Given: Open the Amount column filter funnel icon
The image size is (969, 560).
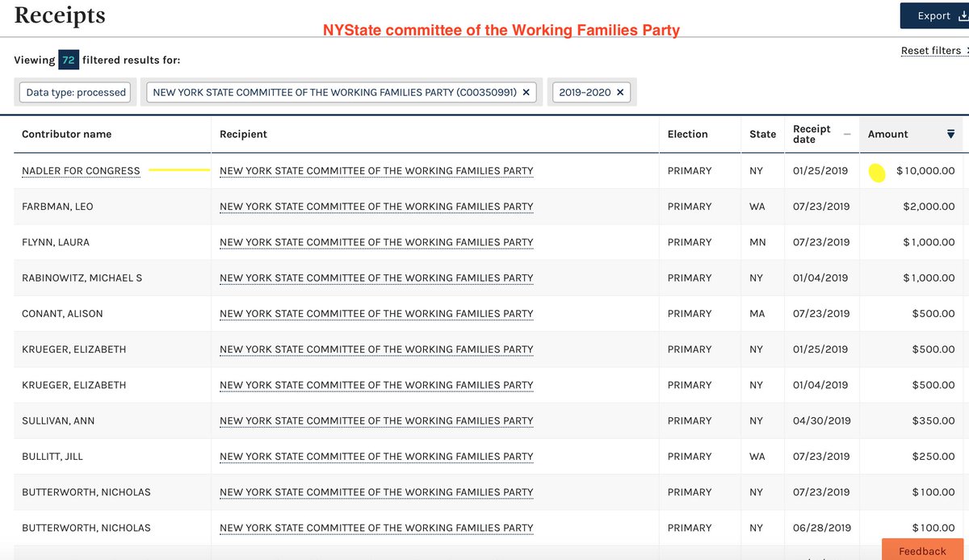Looking at the screenshot, I should [x=950, y=134].
